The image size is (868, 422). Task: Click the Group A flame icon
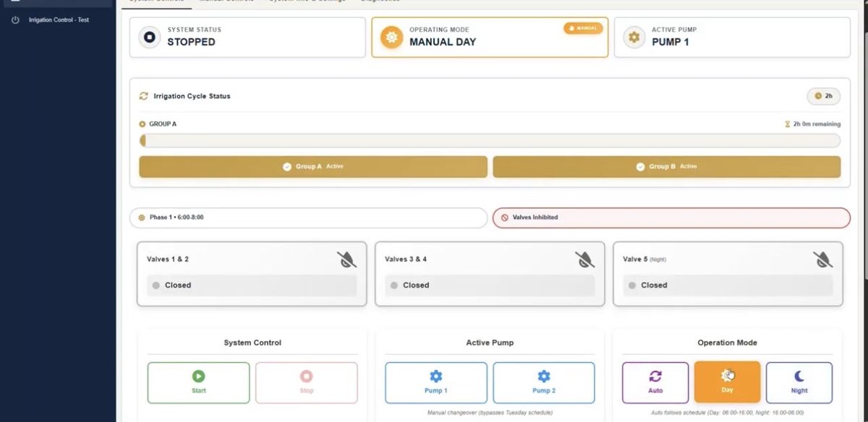142,124
